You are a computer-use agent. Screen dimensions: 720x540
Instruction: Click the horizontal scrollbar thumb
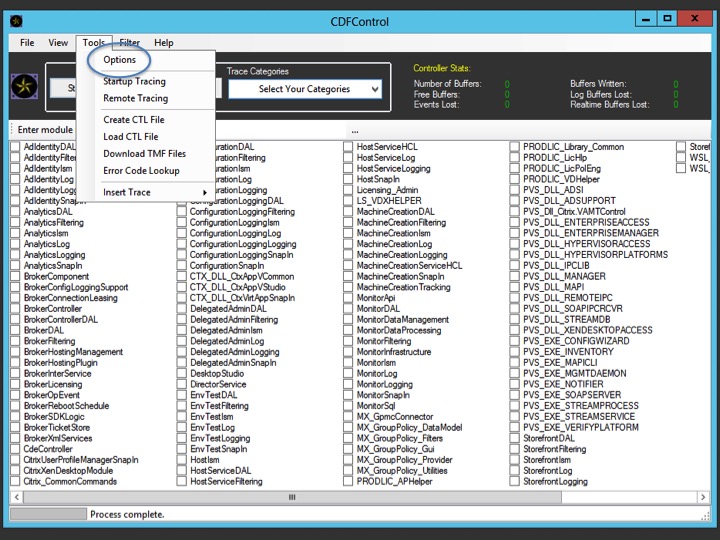[292, 497]
